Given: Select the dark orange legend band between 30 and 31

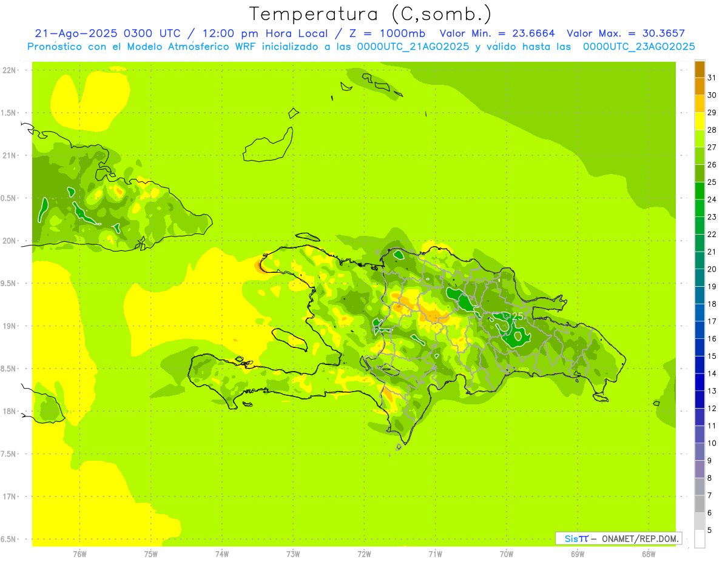Looking at the screenshot, I should click(x=699, y=86).
